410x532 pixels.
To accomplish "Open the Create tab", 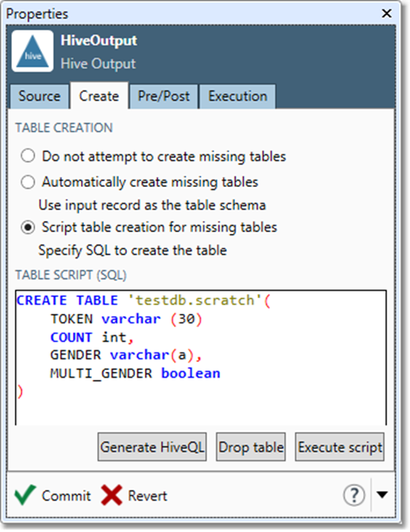I will pyautogui.click(x=100, y=96).
